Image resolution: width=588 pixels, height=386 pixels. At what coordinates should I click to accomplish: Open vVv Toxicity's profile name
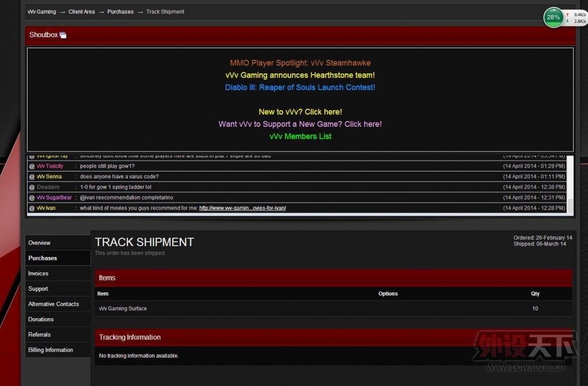point(50,166)
